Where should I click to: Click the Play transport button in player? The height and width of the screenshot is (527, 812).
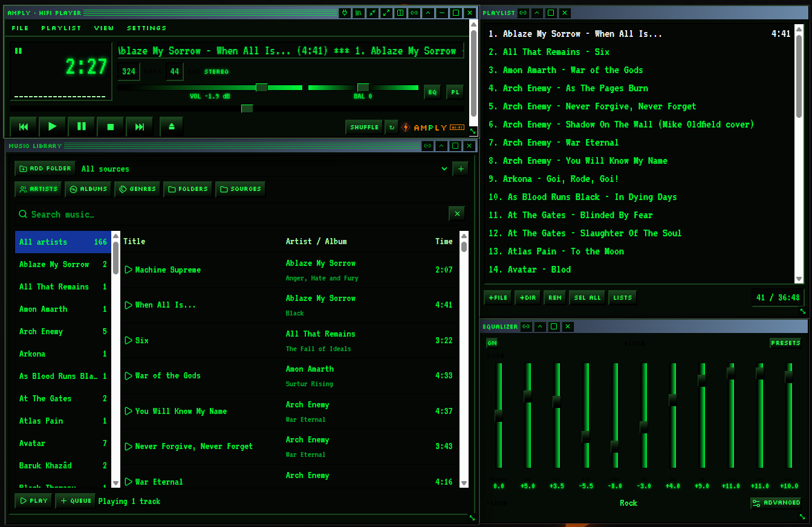tap(53, 127)
